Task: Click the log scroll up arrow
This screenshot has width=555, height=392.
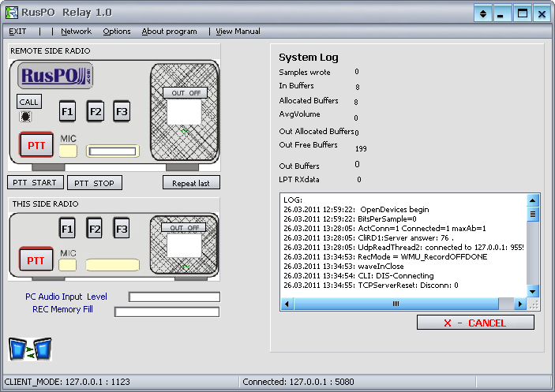Action: 533,200
